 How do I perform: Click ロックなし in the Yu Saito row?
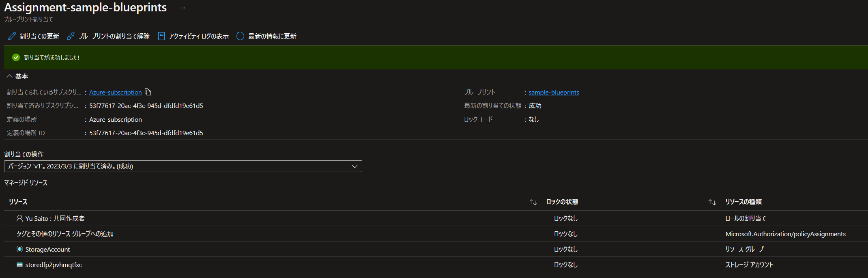tap(566, 218)
